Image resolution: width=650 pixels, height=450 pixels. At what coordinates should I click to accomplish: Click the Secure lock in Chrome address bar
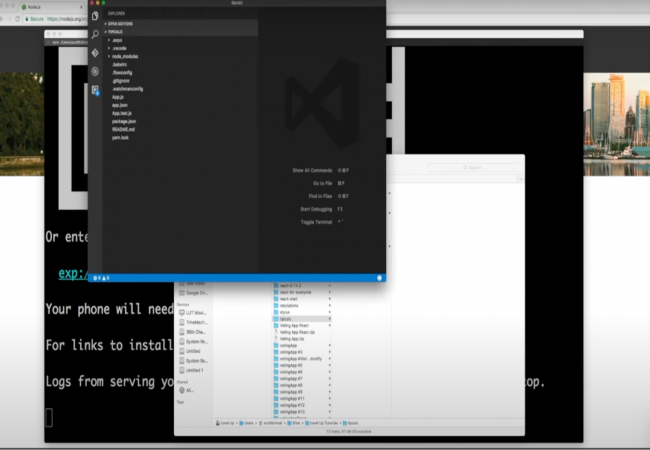click(x=34, y=19)
